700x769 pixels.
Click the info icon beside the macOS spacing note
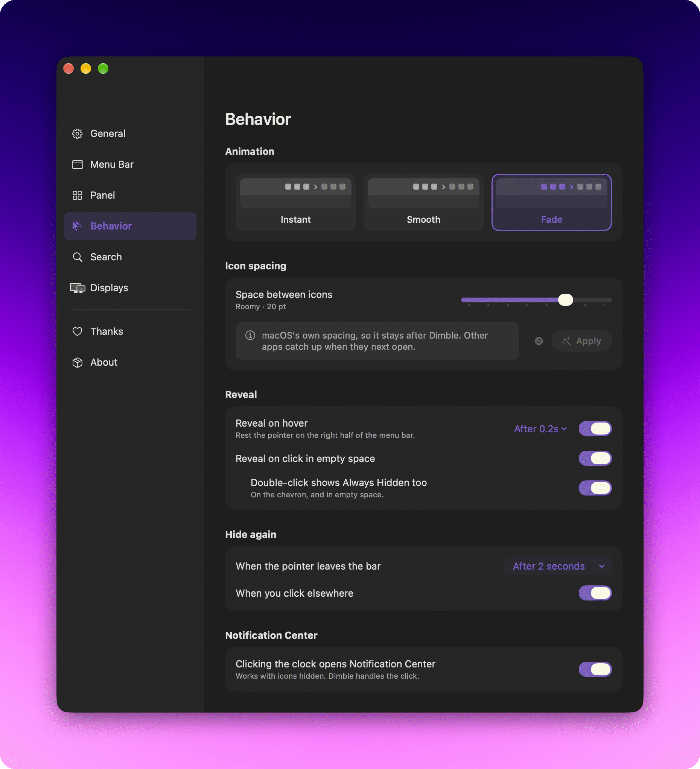pyautogui.click(x=250, y=335)
